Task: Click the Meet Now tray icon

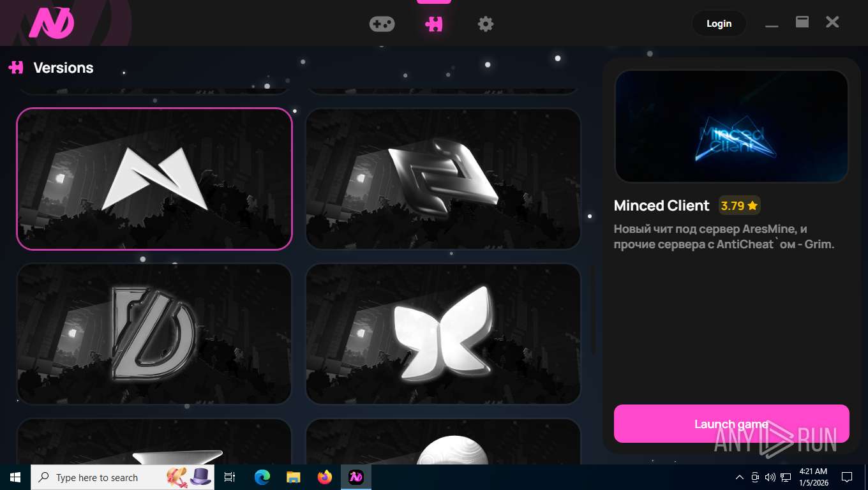Action: [755, 477]
